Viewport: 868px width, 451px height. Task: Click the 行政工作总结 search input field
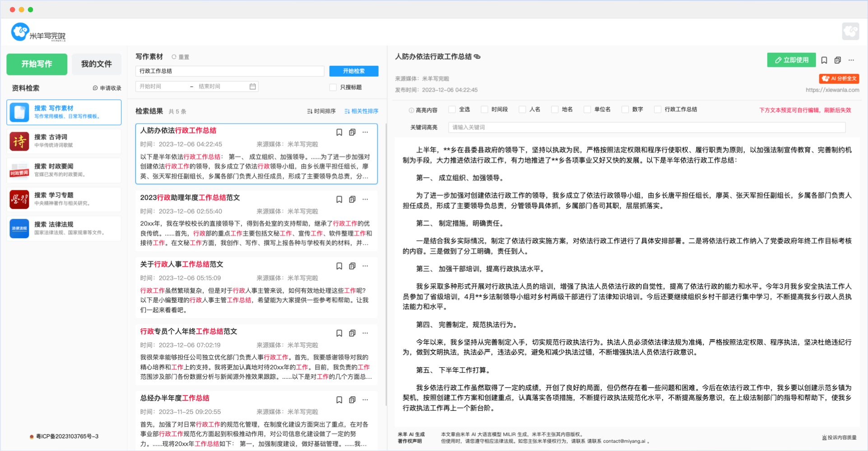(x=230, y=71)
